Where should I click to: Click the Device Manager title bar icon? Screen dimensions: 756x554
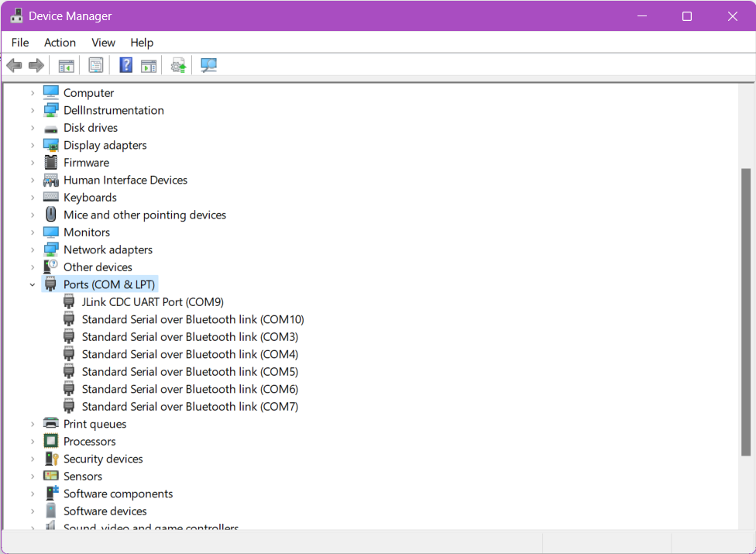point(17,15)
